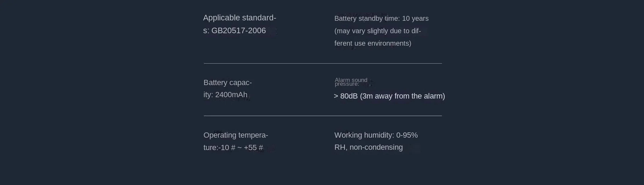Click the "Operating tempera-" text line

click(236, 135)
